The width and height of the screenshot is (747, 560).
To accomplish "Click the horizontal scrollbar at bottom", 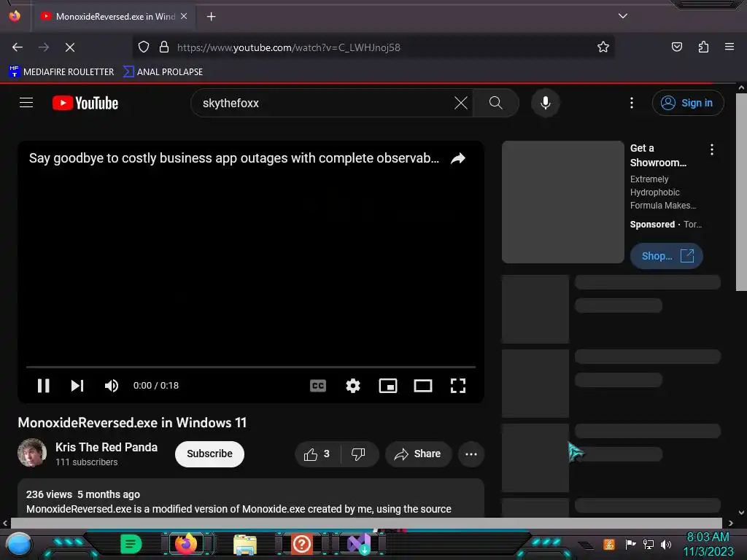I will pos(366,523).
